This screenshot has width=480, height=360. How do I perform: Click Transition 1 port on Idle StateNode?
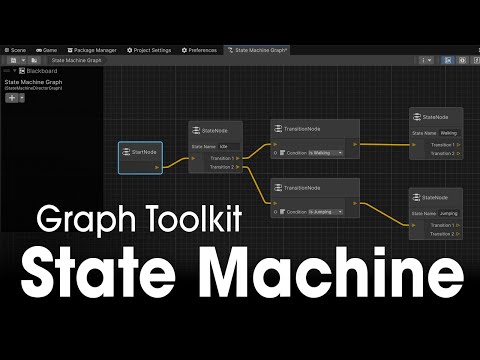238,158
